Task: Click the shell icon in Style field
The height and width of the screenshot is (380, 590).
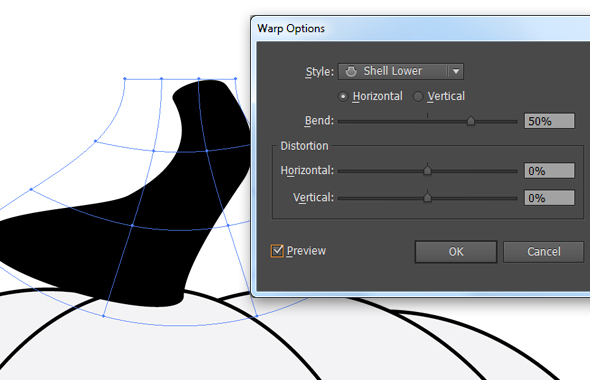Action: [351, 71]
